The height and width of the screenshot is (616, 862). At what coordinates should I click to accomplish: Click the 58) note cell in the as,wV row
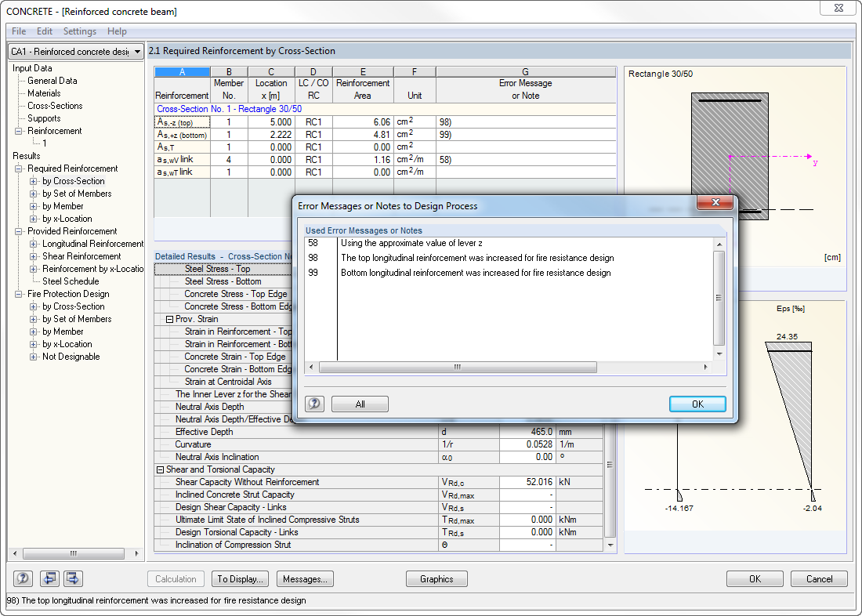pos(526,160)
